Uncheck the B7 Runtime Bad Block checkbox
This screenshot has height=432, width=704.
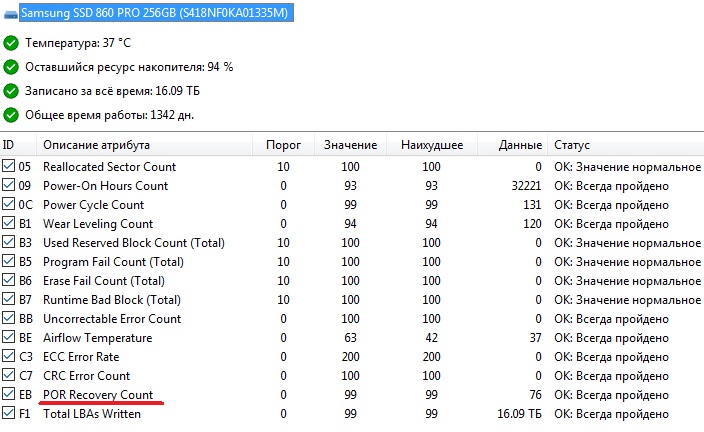[8, 299]
